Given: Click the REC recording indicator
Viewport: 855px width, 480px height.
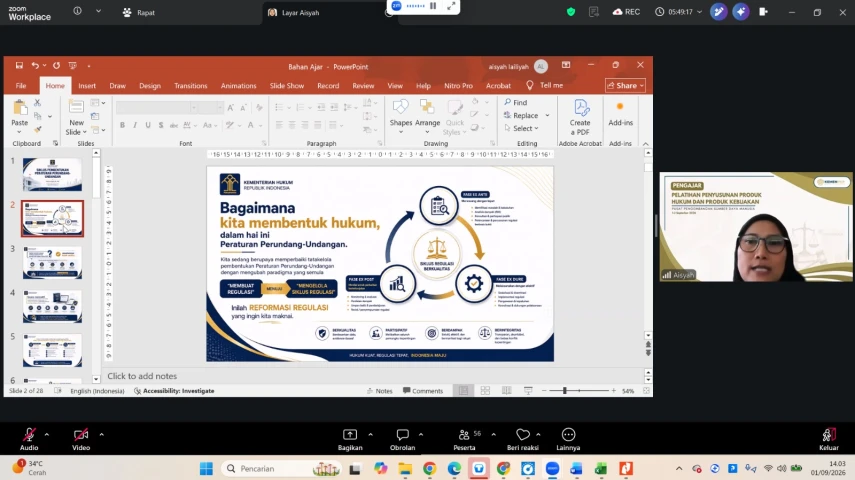Looking at the screenshot, I should tap(626, 11).
